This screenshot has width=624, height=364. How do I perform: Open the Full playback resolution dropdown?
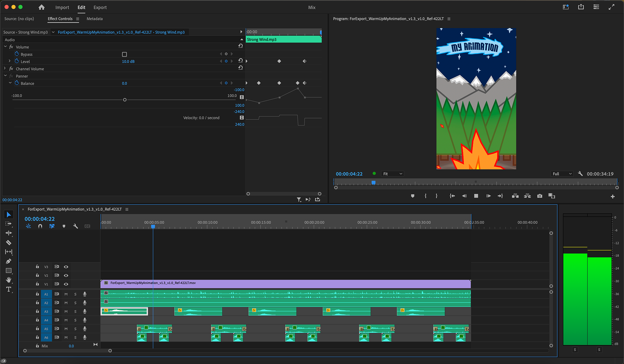click(562, 174)
